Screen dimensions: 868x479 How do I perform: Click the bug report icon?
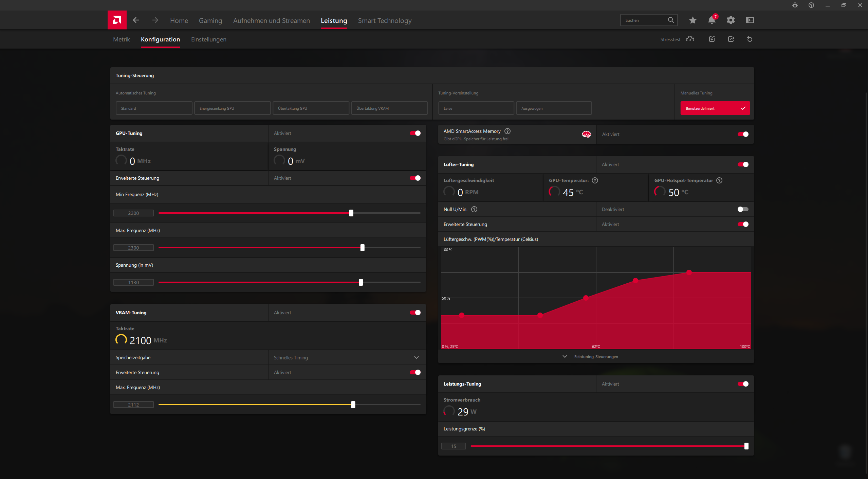point(795,5)
